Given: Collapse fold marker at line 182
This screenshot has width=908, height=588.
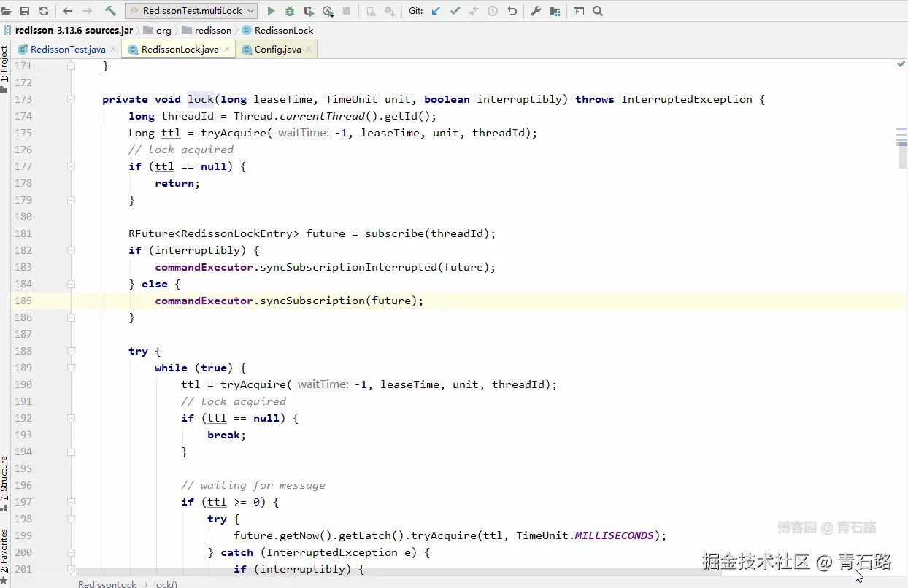Looking at the screenshot, I should pos(72,250).
